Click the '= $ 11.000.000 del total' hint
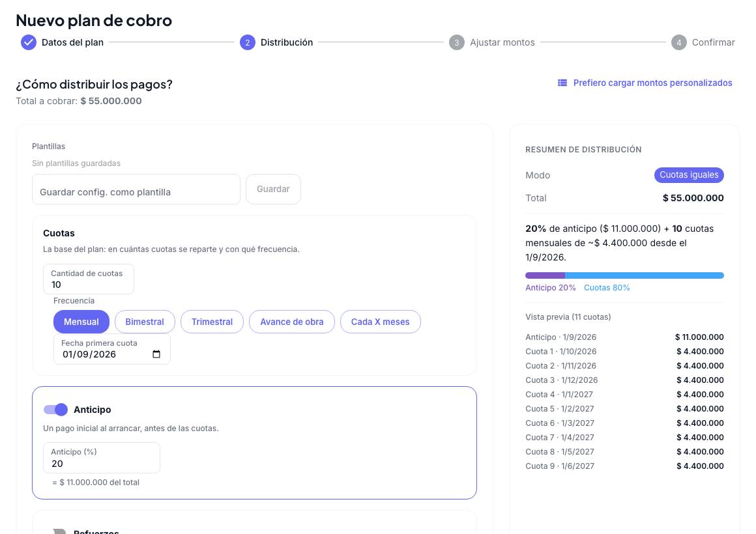756x534 pixels. pyautogui.click(x=96, y=483)
